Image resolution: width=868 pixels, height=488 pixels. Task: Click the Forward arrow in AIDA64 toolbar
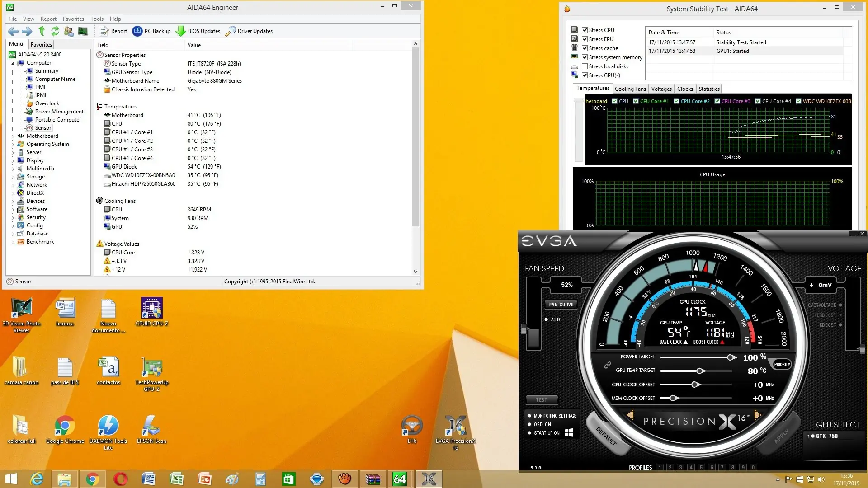click(x=27, y=31)
